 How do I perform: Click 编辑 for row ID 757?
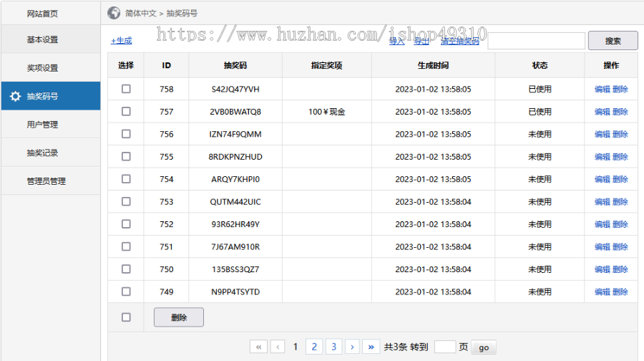(602, 112)
